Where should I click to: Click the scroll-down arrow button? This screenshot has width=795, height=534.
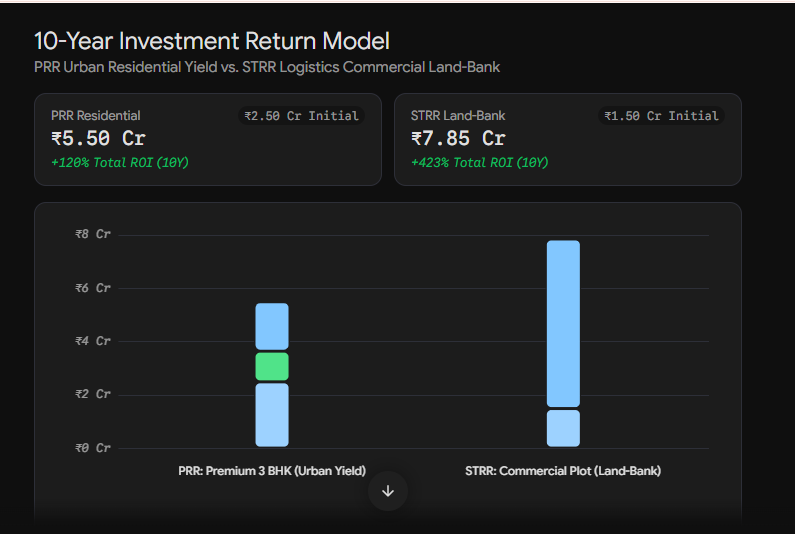388,491
